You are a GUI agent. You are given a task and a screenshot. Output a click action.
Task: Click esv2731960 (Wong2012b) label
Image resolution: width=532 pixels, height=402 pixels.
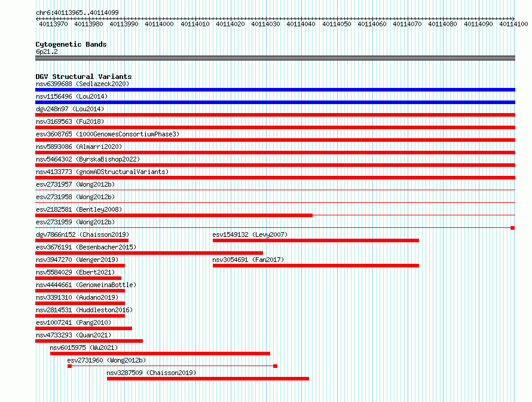point(106,360)
